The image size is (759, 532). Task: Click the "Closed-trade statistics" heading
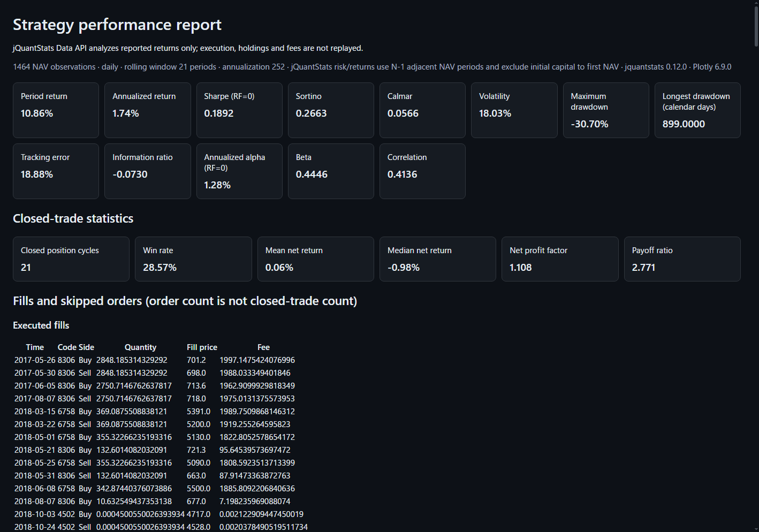73,218
